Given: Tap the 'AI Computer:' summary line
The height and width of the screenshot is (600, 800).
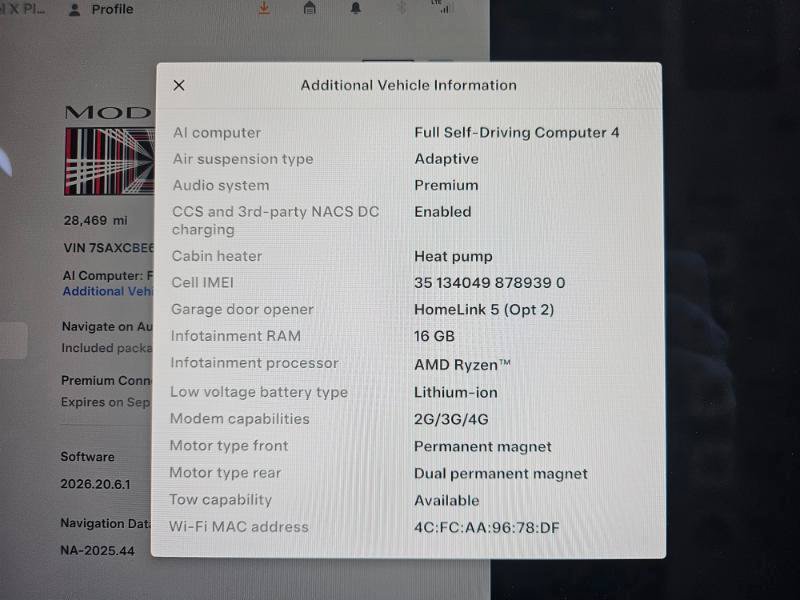Looking at the screenshot, I should pyautogui.click(x=107, y=276).
